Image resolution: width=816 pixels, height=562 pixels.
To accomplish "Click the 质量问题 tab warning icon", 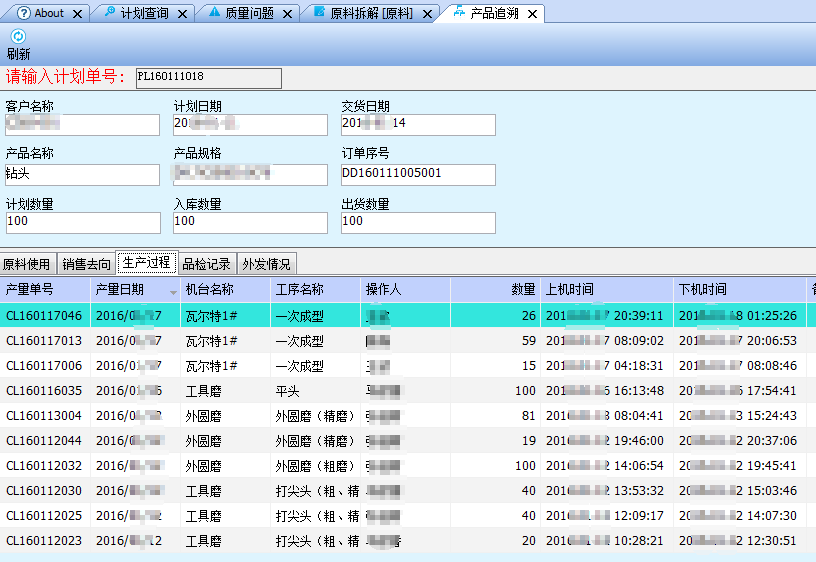I will [214, 13].
